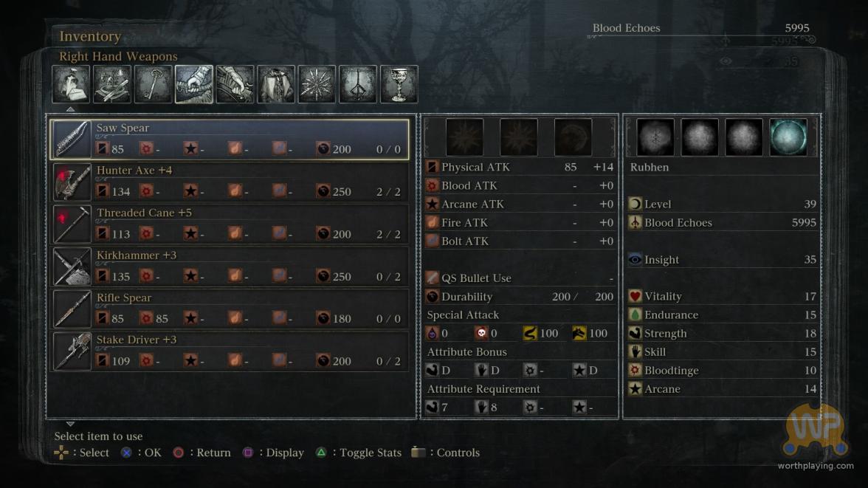Select the chalice category icon
The height and width of the screenshot is (488, 868).
click(399, 84)
